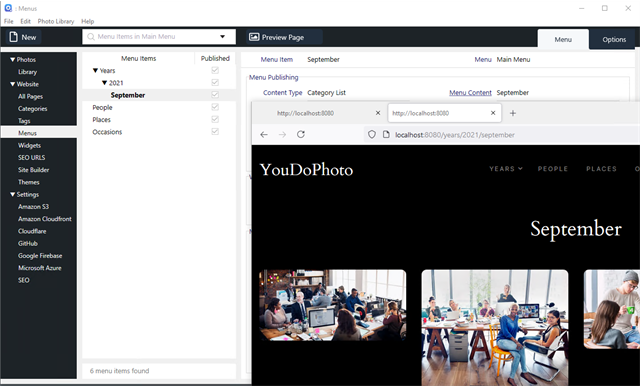The height and width of the screenshot is (386, 640).
Task: Toggle Published checkbox for Occasions
Action: click(215, 131)
